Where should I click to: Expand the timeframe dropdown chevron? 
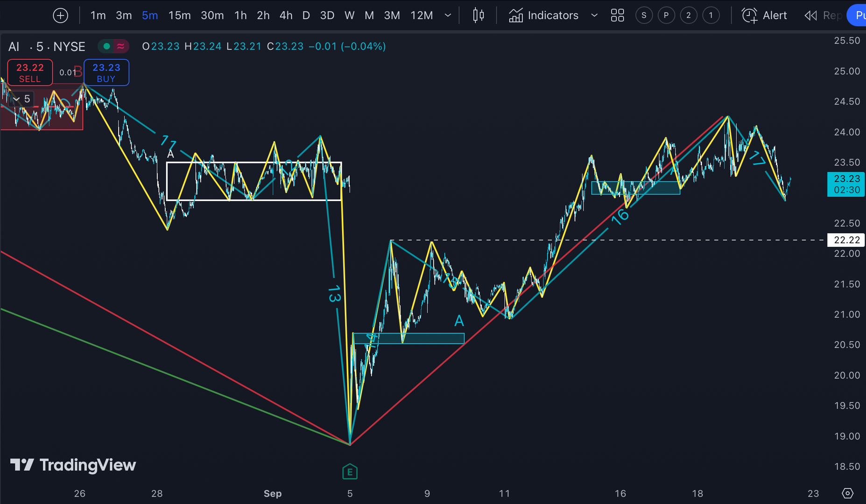[448, 15]
